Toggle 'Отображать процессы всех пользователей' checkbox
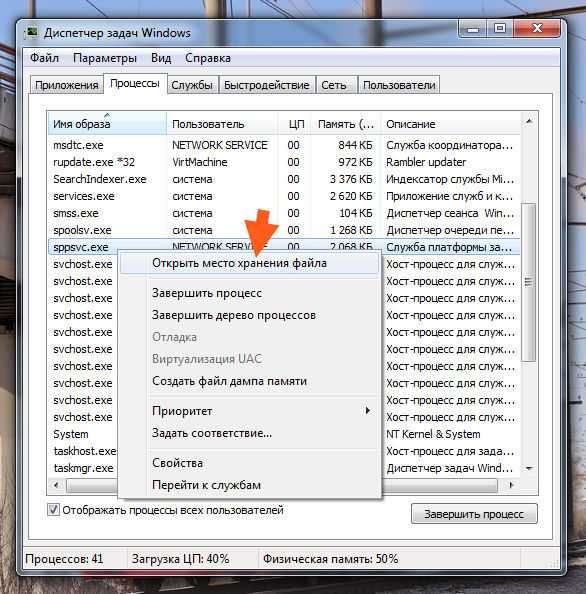Image resolution: width=586 pixels, height=594 pixels. [x=53, y=510]
